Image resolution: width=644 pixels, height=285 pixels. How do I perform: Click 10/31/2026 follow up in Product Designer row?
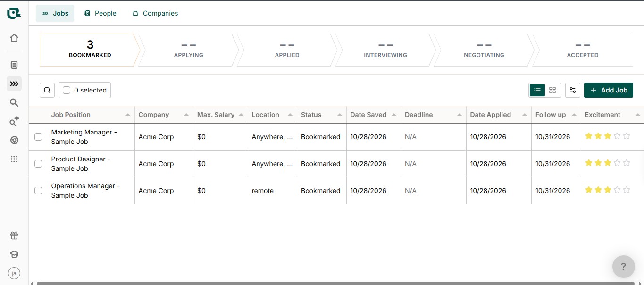553,164
